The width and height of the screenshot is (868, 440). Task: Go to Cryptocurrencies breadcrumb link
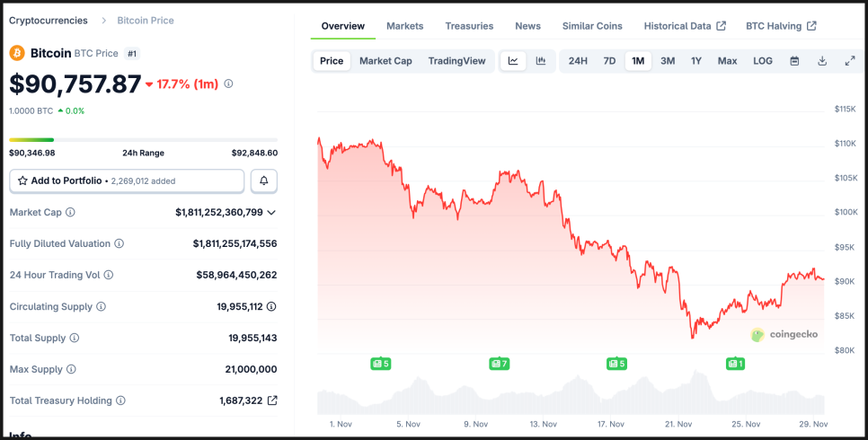(x=49, y=20)
